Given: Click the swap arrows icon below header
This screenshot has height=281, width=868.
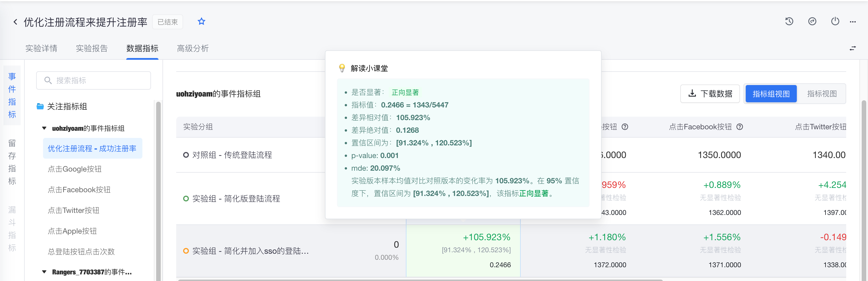Looking at the screenshot, I should [852, 49].
